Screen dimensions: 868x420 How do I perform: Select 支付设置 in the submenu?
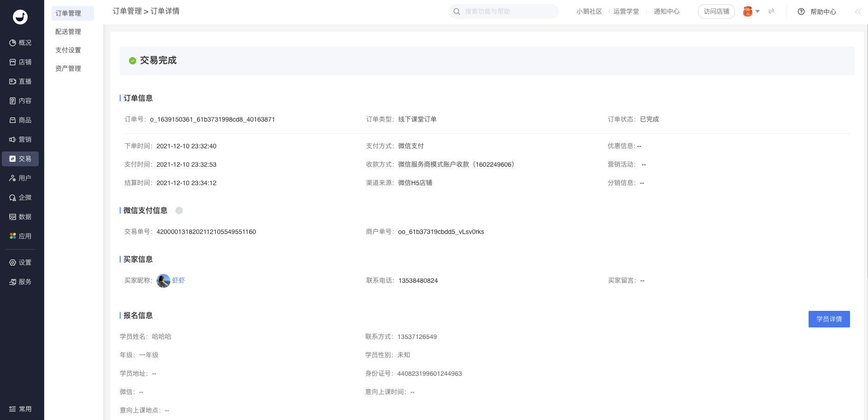tap(68, 50)
